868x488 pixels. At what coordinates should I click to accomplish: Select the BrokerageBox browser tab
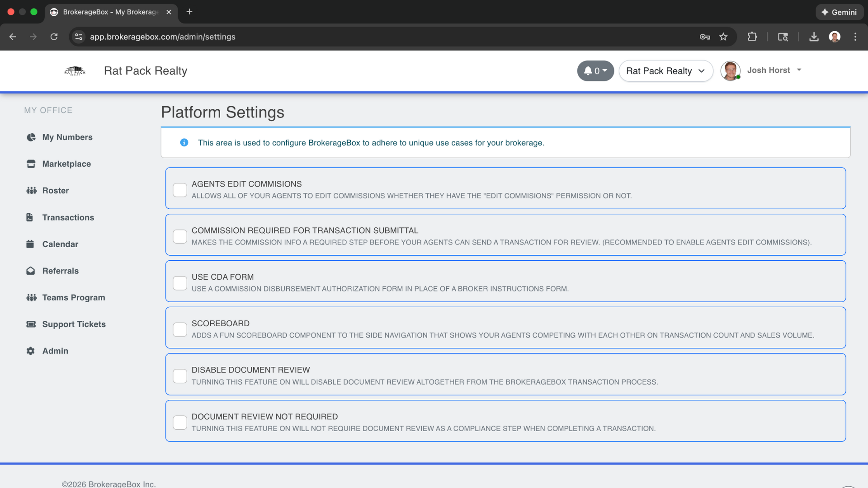click(x=111, y=12)
